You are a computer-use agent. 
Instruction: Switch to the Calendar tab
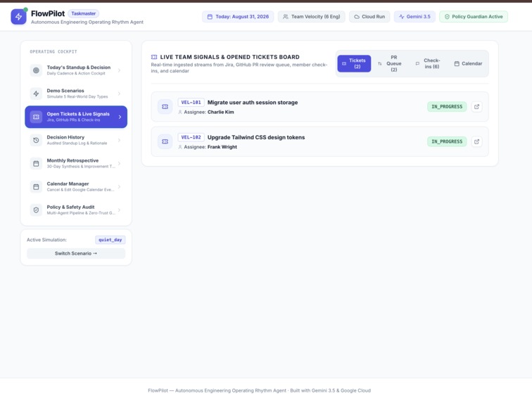point(468,63)
